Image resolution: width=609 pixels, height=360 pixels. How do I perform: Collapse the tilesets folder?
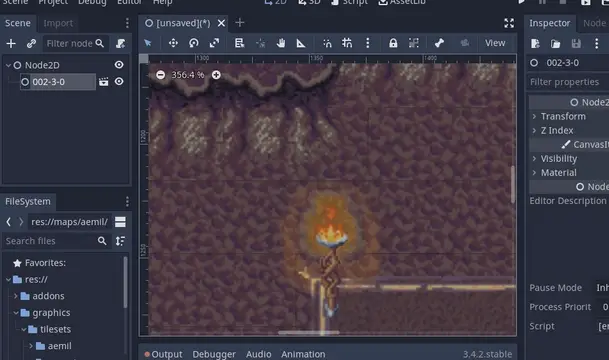[x=24, y=329]
